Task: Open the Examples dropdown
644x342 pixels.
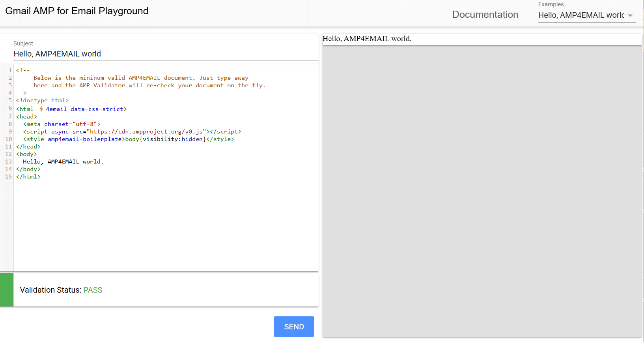Action: (x=587, y=15)
